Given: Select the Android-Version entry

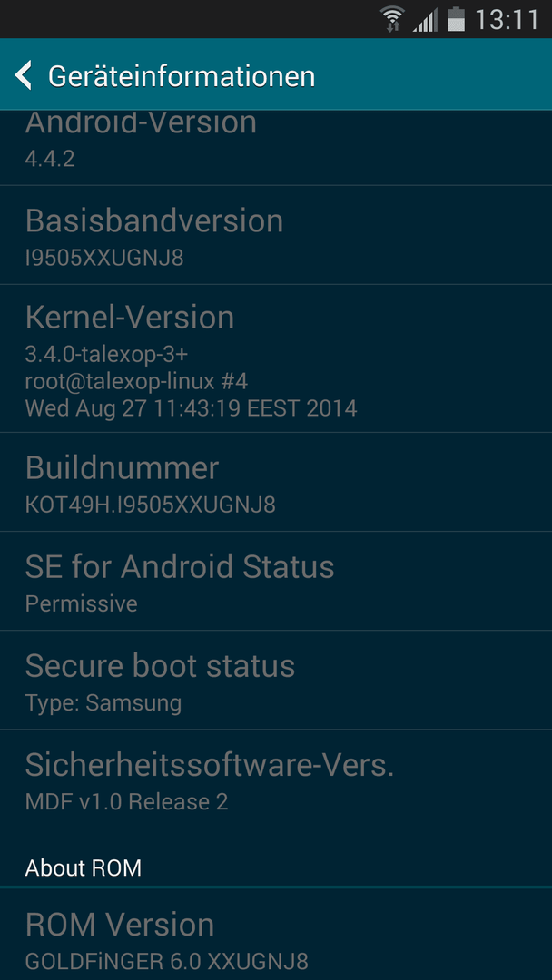Looking at the screenshot, I should 276,148.
